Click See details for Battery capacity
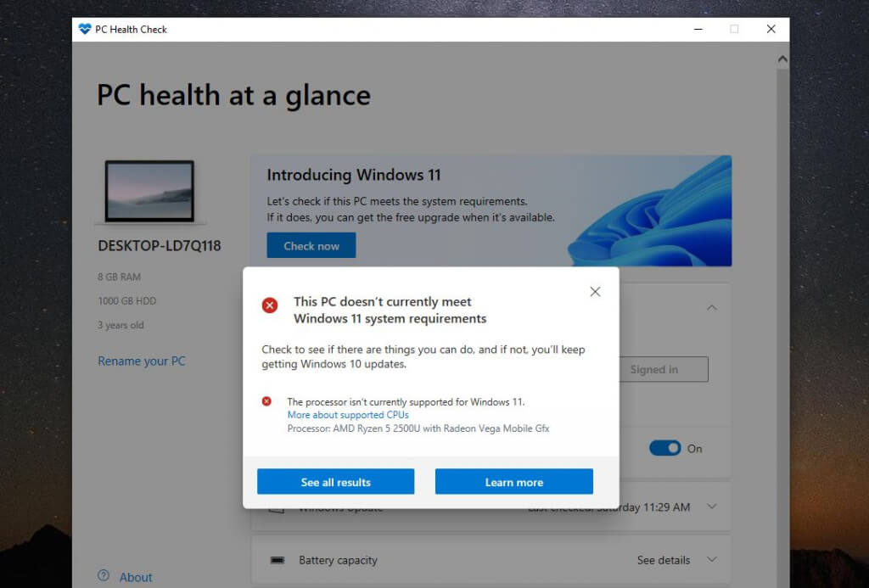869x588 pixels. (x=664, y=560)
